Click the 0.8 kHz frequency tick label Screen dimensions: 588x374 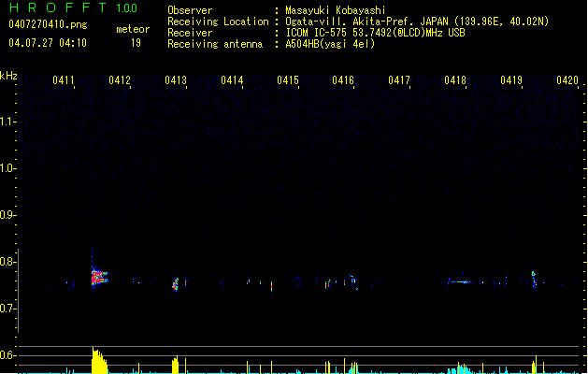pos(7,262)
